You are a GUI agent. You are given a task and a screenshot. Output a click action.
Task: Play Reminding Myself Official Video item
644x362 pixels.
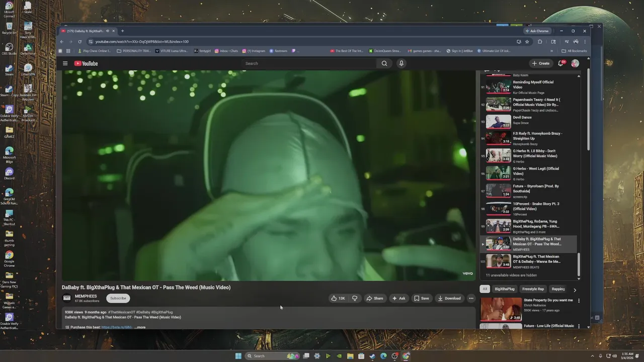[x=528, y=87]
